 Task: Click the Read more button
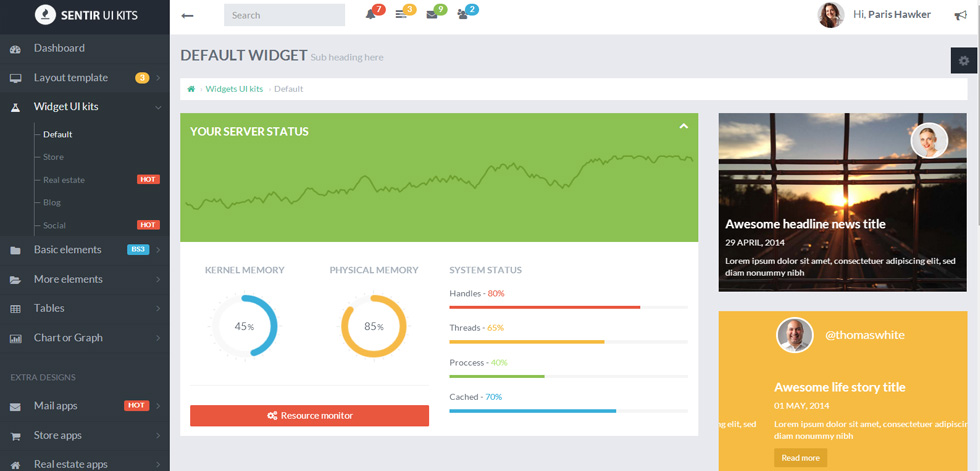click(x=800, y=458)
